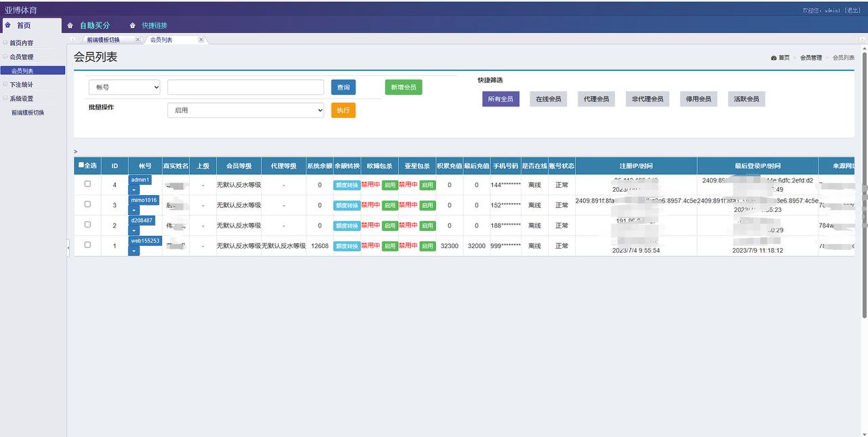Click the 积累充值 value 32300
Viewport: 868px width, 437px height.
pyautogui.click(x=450, y=246)
